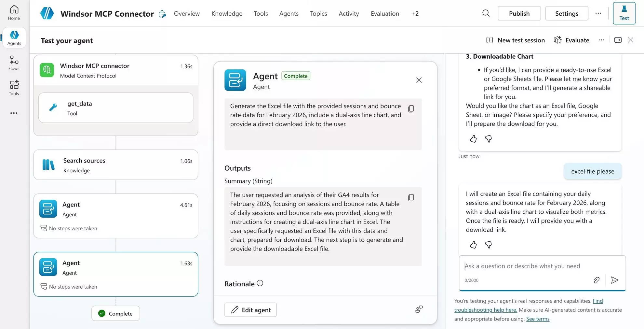
Task: Thumbs down the Downloadable Chart response
Action: (488, 139)
